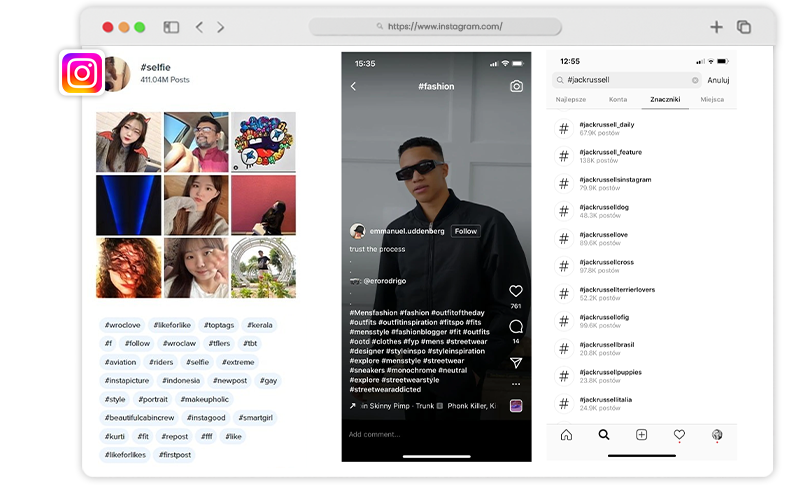Image resolution: width=800 pixels, height=500 pixels.
Task: Open profile avatar in bottom navigation
Action: pyautogui.click(x=717, y=435)
